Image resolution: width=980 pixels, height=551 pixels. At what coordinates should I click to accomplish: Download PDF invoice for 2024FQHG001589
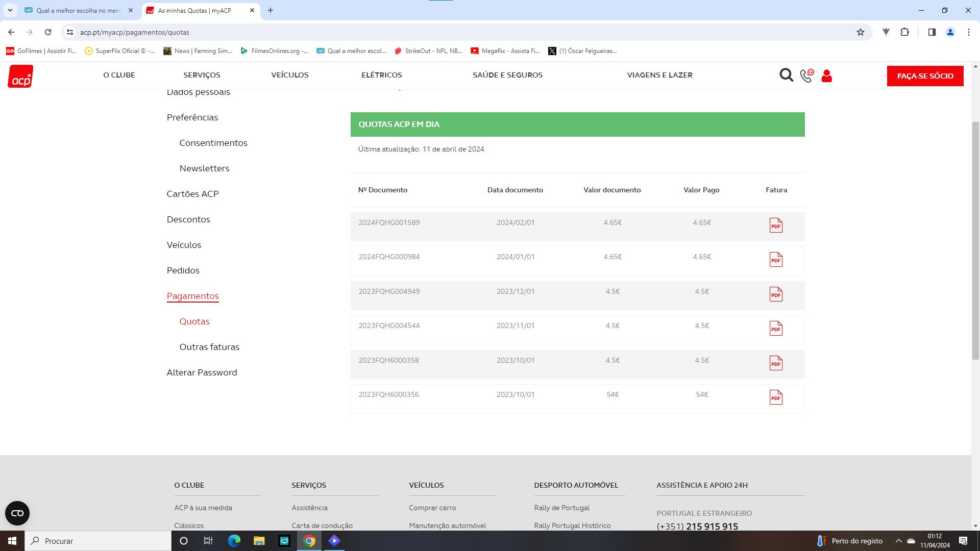776,226
